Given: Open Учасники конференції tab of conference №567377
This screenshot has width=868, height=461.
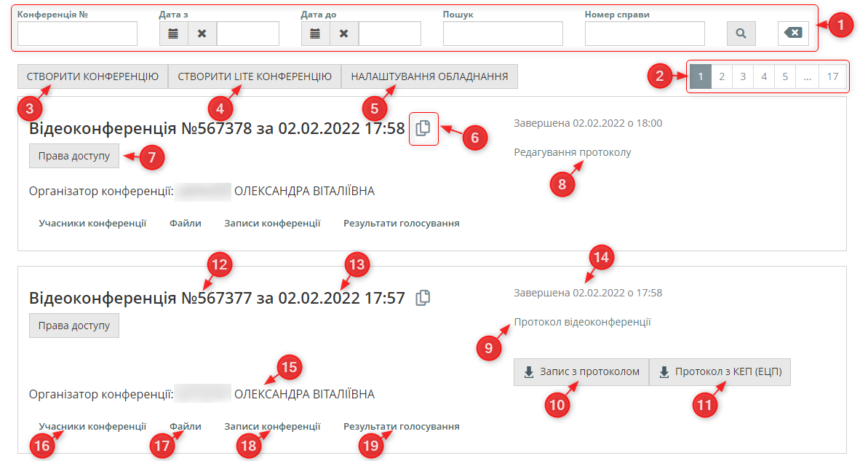Looking at the screenshot, I should click(x=92, y=427).
